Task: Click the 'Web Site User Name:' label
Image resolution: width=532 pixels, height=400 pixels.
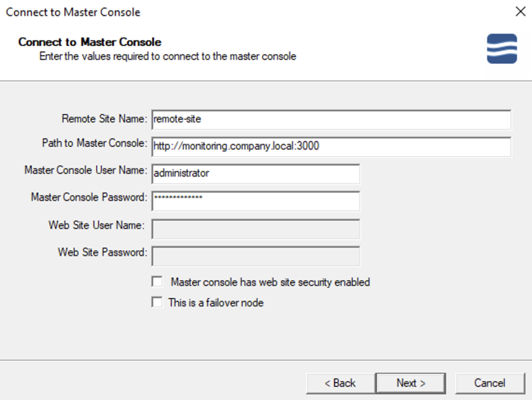Action: click(x=97, y=225)
